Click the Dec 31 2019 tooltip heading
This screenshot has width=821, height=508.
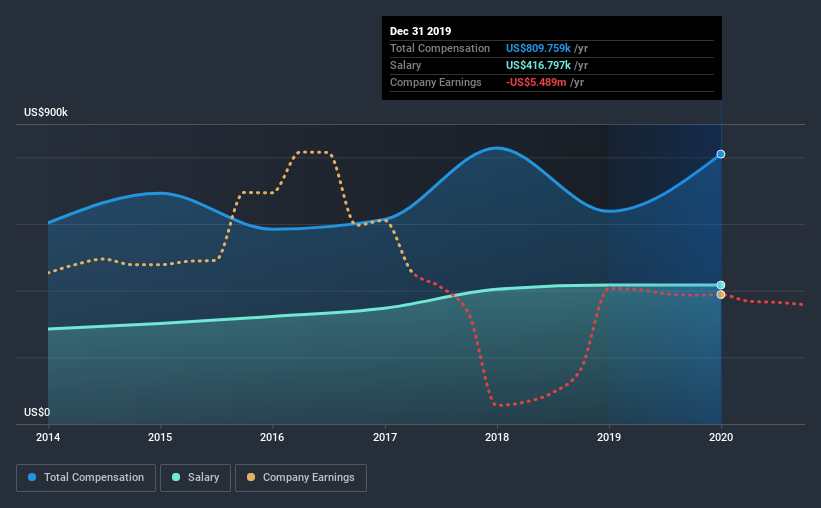point(420,31)
